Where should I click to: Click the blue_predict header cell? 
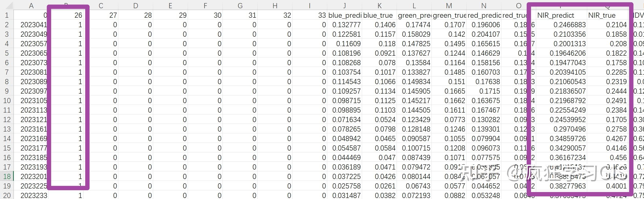(x=345, y=15)
